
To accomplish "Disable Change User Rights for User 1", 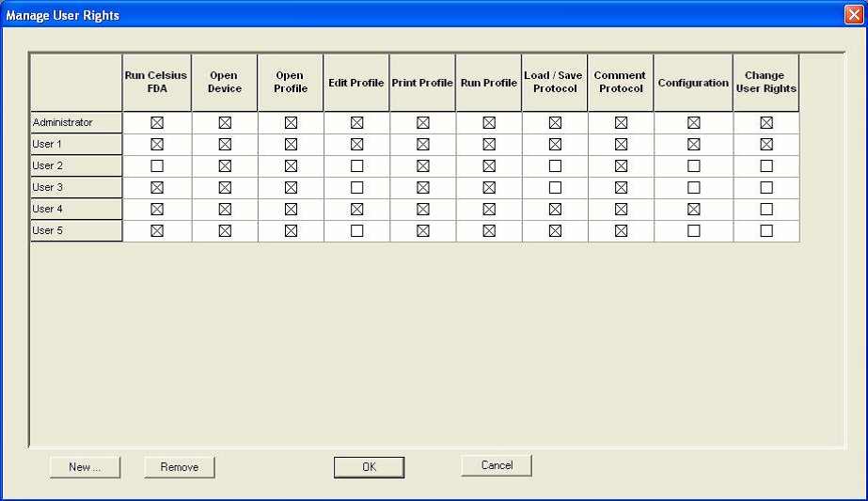I will pos(765,144).
